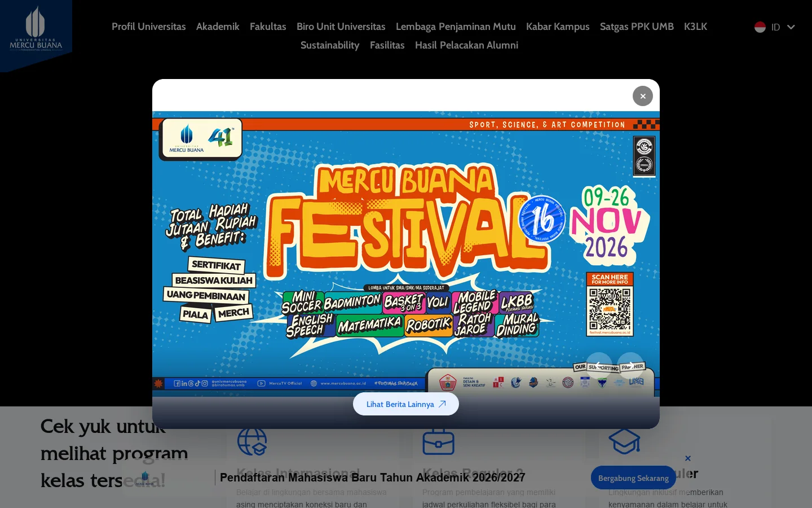Open the Profil Universitas menu

point(149,27)
